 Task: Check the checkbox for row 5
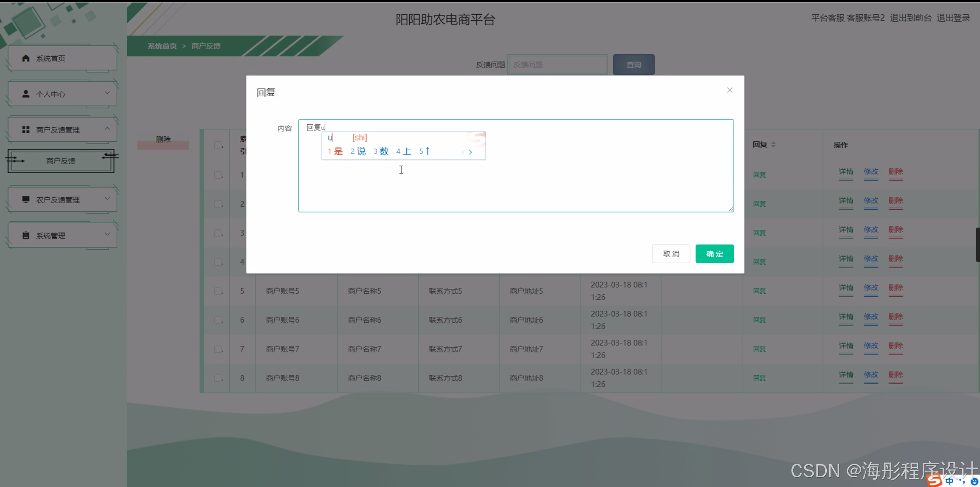click(x=218, y=291)
